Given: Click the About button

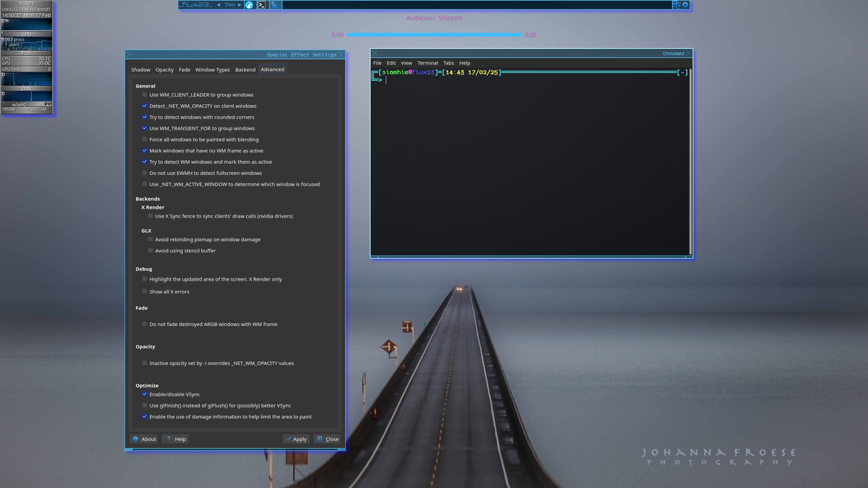Looking at the screenshot, I should click(144, 439).
